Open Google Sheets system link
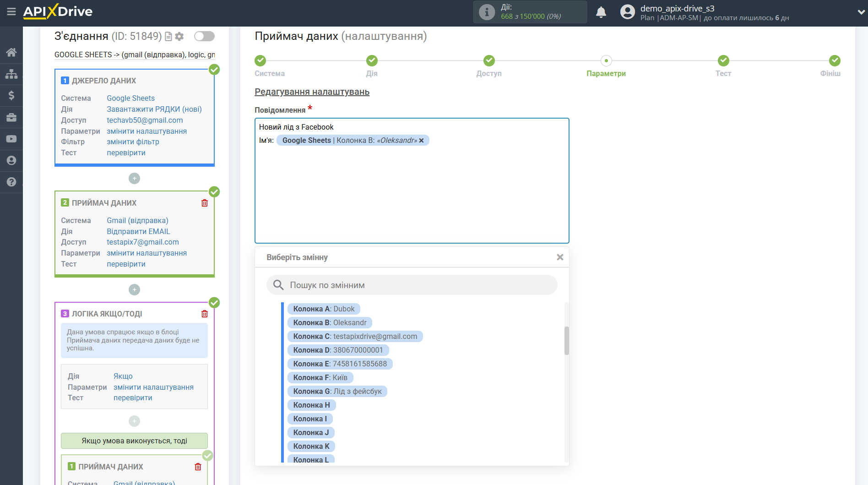868x485 pixels. [x=130, y=98]
